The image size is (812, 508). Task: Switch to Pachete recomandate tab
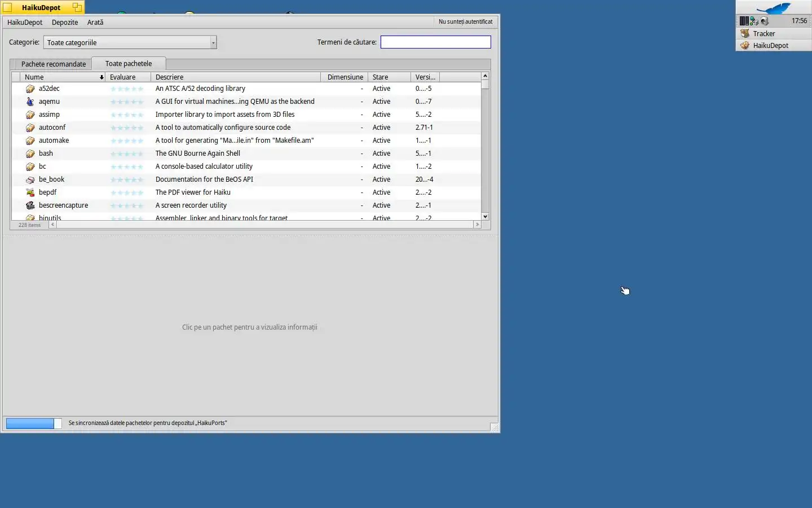54,64
